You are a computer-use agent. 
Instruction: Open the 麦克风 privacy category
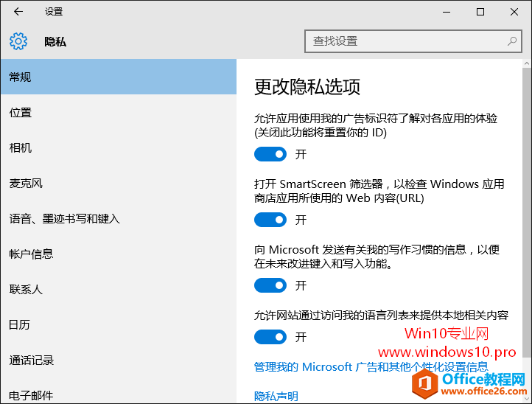pyautogui.click(x=119, y=184)
